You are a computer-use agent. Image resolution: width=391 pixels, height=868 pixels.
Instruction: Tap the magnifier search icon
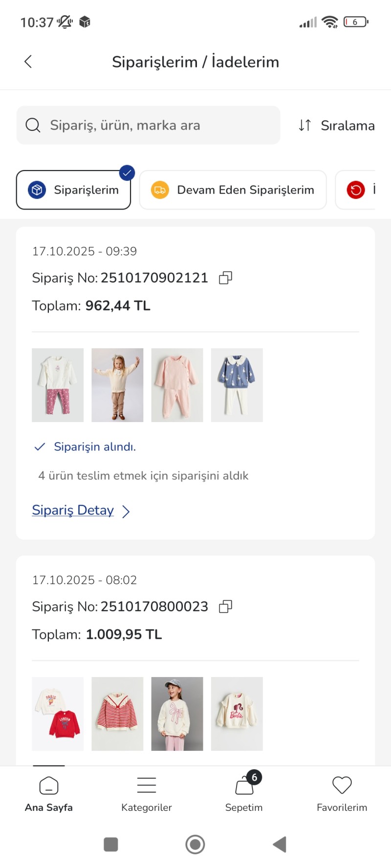[33, 125]
